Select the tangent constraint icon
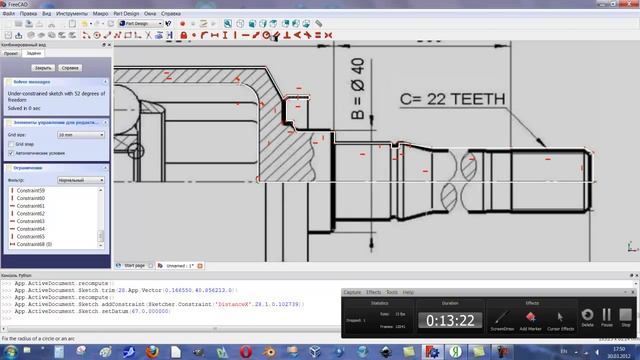The image size is (640, 360). click(x=308, y=36)
